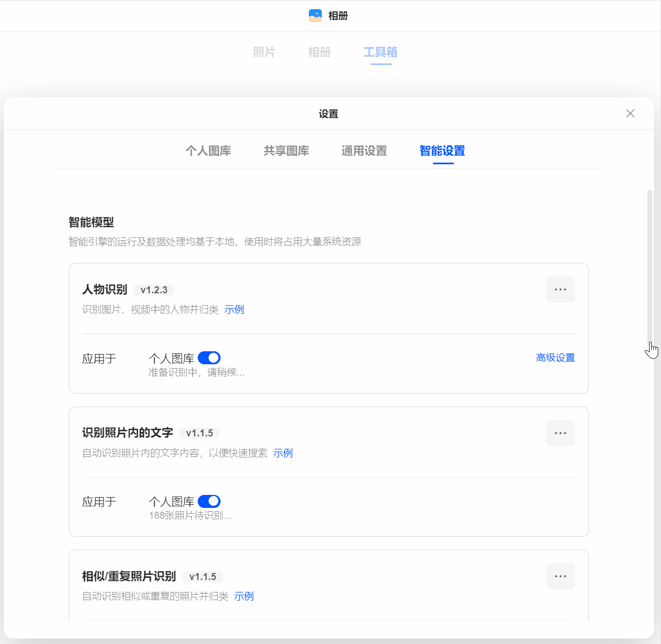Screen dimensions: 661x644
Task: Click the v1.2.3 version badge
Action: pyautogui.click(x=154, y=290)
